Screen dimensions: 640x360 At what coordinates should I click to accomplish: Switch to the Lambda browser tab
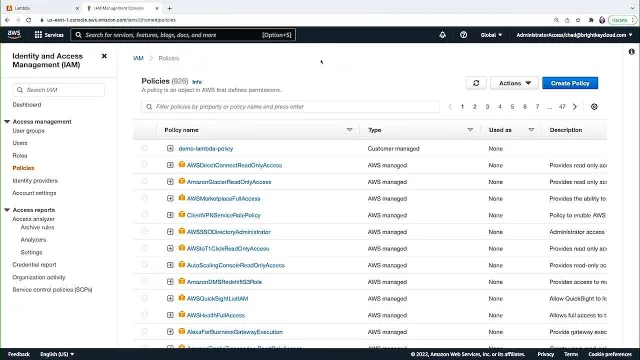41,8
